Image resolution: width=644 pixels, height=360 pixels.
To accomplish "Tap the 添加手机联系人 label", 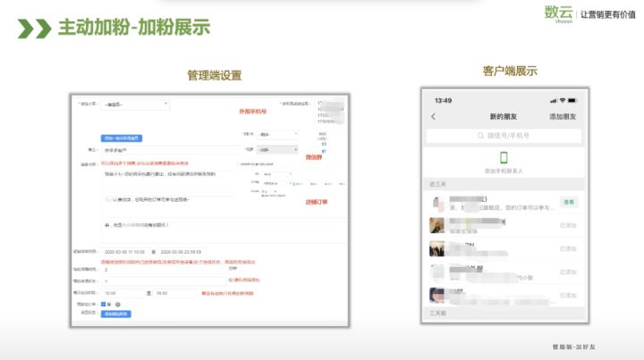I will pos(504,171).
